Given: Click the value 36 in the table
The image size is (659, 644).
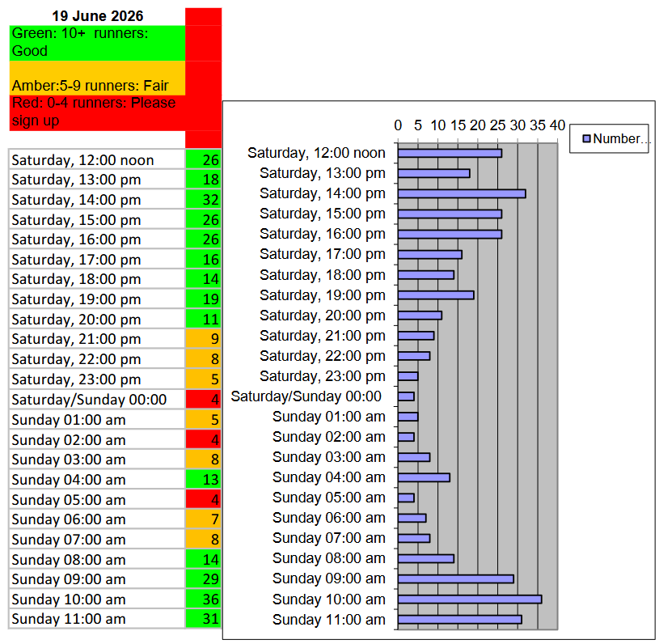Looking at the screenshot, I should (204, 599).
